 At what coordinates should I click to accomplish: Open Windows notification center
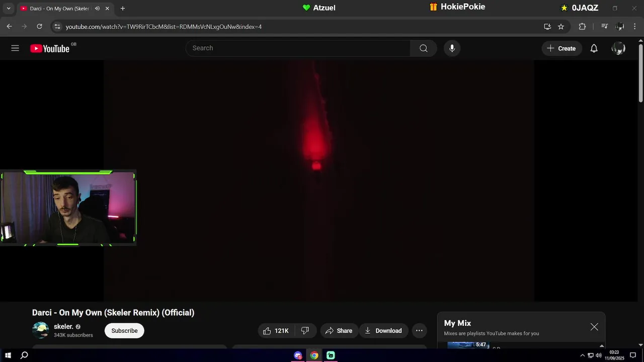click(x=633, y=355)
